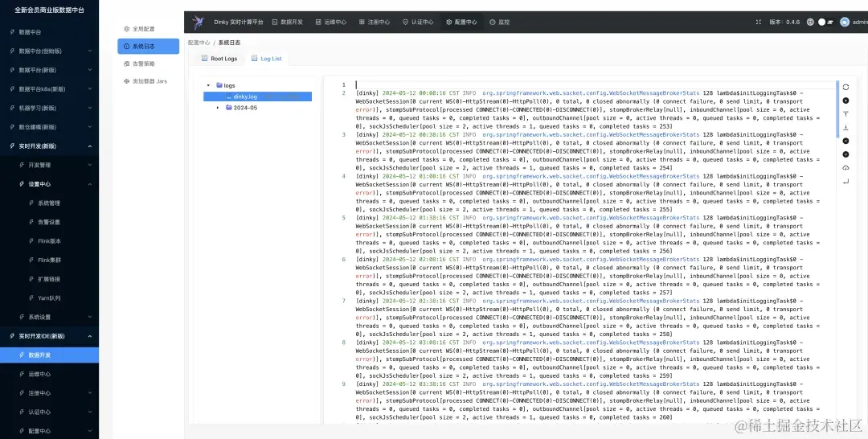Select 系统日志 in config side menu
The image size is (868, 439).
click(x=149, y=47)
